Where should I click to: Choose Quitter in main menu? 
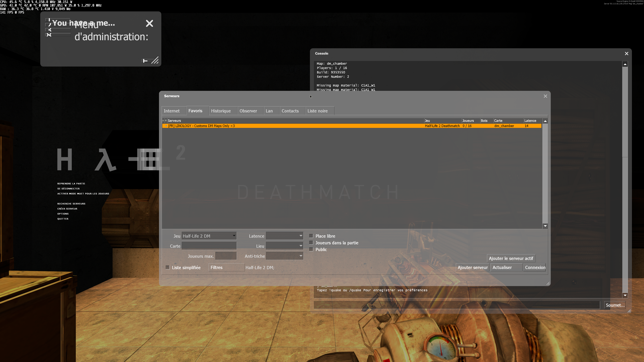(63, 219)
